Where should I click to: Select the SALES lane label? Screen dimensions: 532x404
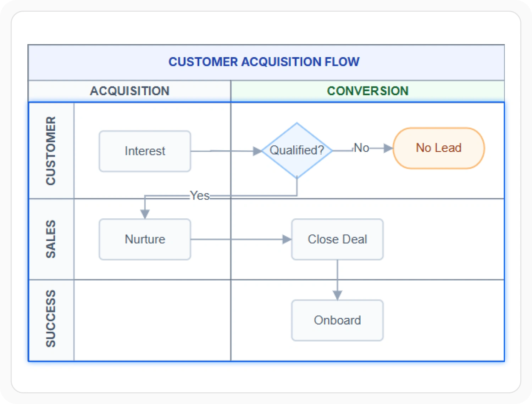pos(51,239)
